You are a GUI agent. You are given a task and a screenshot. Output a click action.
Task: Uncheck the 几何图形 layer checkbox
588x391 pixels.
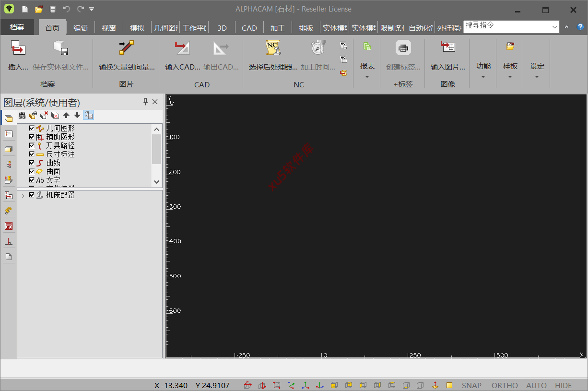tap(32, 128)
